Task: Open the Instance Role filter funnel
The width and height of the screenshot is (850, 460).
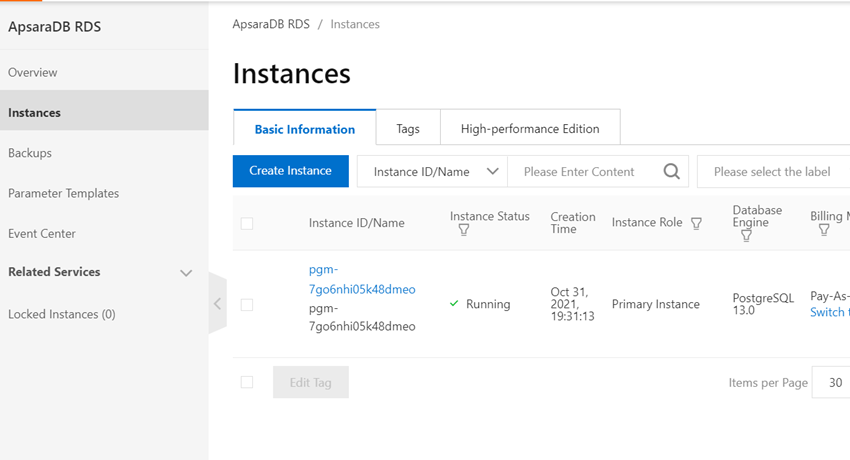Action: coord(697,223)
